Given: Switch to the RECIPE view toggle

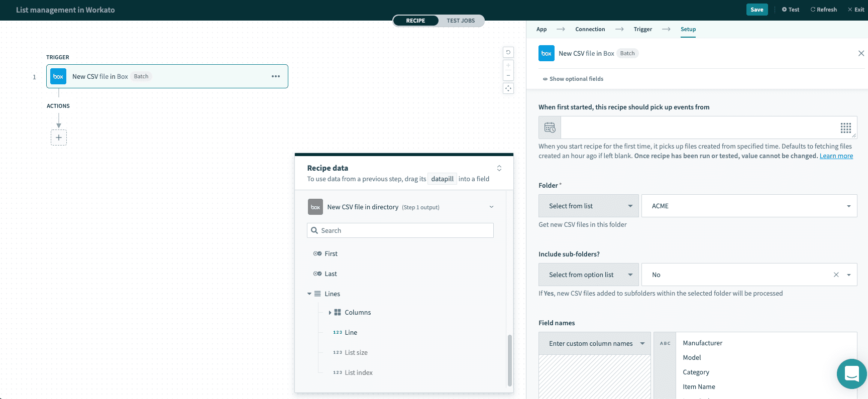Looking at the screenshot, I should pos(415,21).
